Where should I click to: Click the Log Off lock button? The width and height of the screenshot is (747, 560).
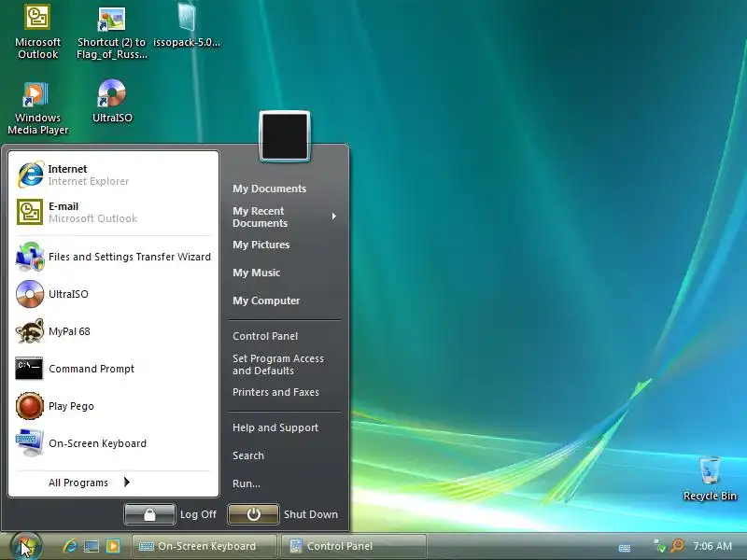pos(149,514)
